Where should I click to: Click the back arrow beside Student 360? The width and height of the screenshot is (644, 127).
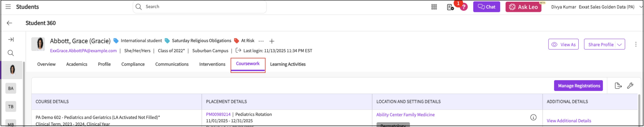(9, 23)
